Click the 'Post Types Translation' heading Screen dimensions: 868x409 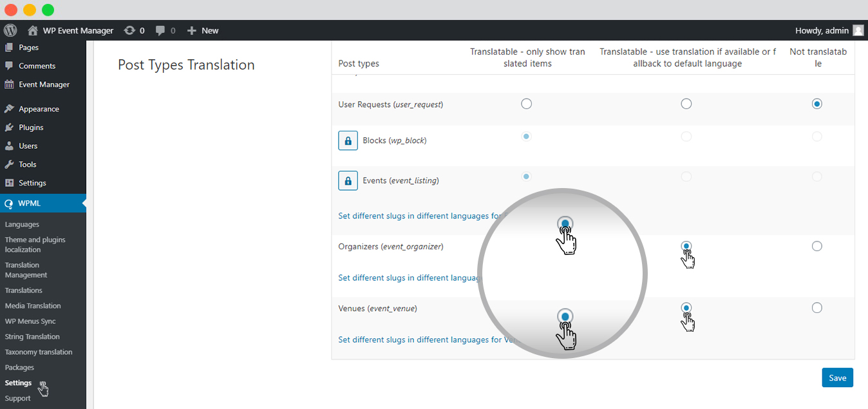pyautogui.click(x=186, y=64)
